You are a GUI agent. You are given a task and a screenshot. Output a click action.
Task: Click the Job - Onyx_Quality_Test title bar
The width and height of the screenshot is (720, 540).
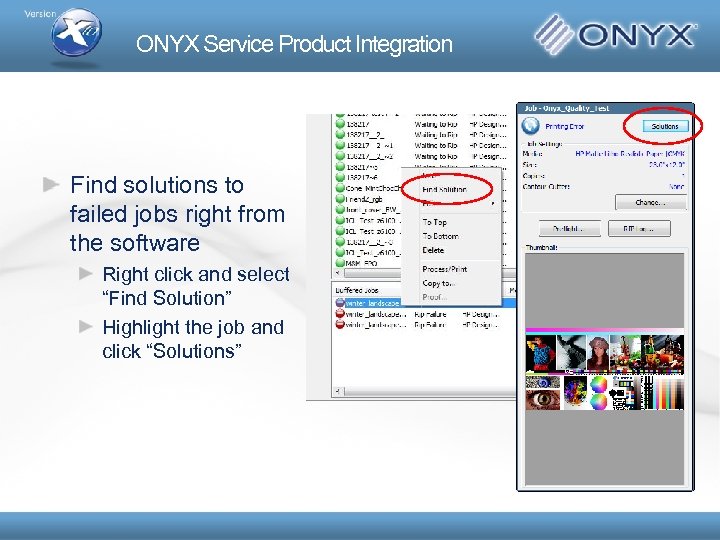[605, 108]
